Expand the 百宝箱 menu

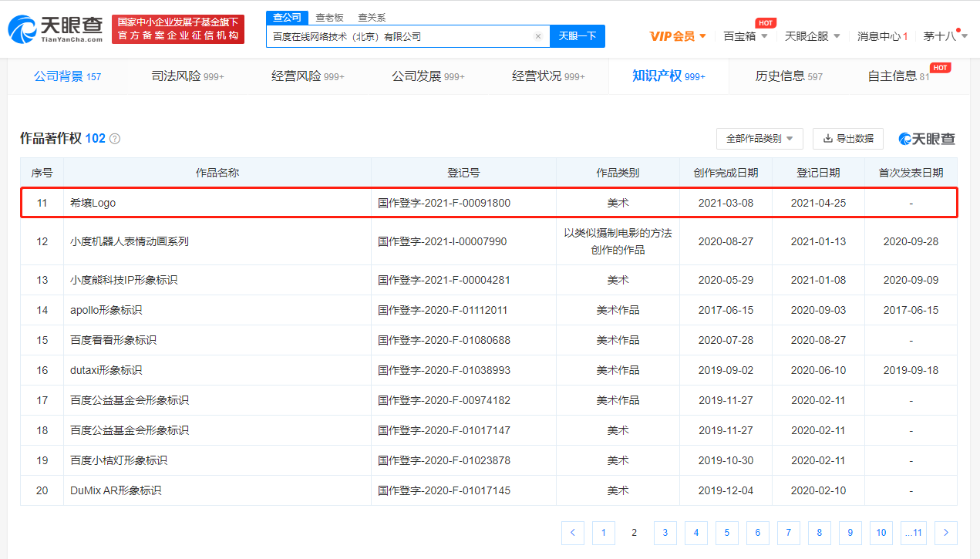746,36
